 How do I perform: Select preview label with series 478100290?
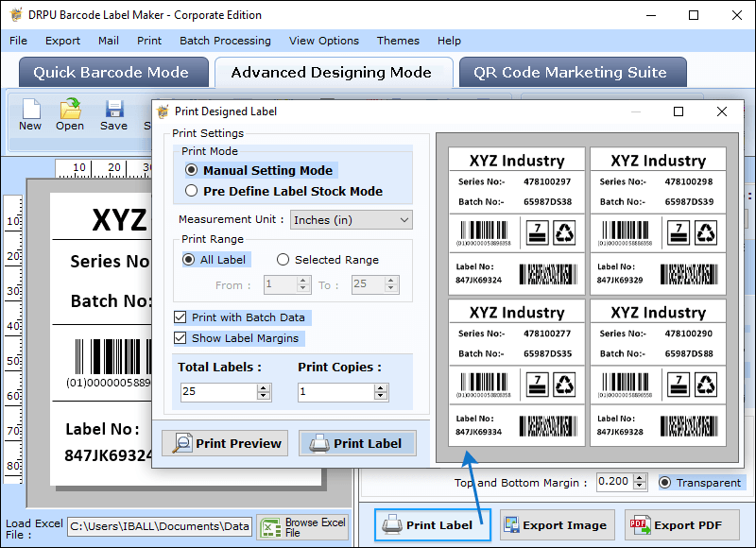658,373
